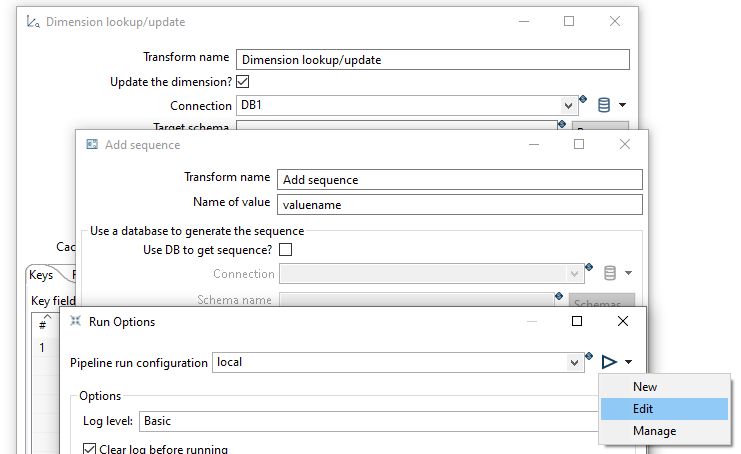Close the Run Options dialog
741x454 pixels.
tap(623, 321)
